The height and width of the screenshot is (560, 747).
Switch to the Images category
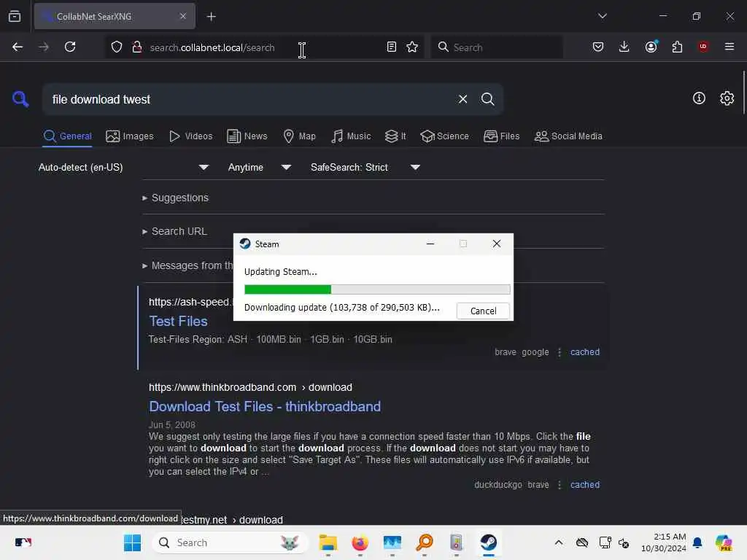pos(130,136)
